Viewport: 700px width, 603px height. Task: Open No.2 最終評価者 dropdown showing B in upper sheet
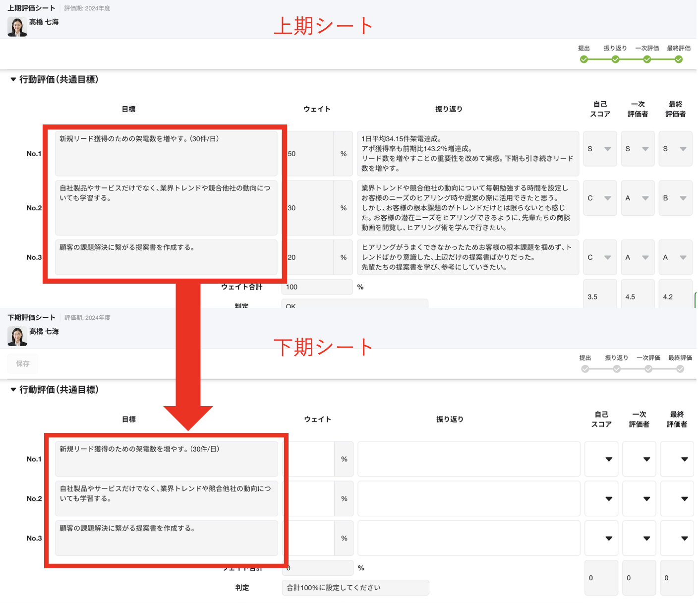pos(675,198)
